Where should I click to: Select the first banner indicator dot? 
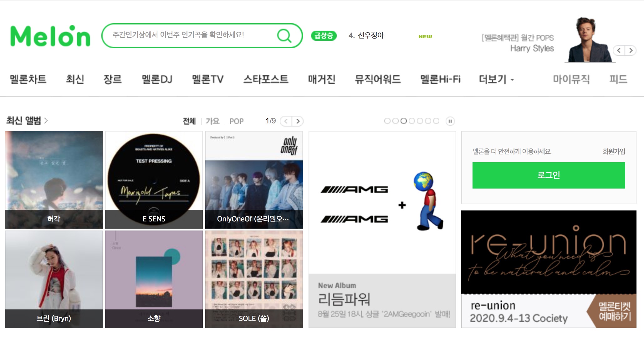tap(387, 121)
